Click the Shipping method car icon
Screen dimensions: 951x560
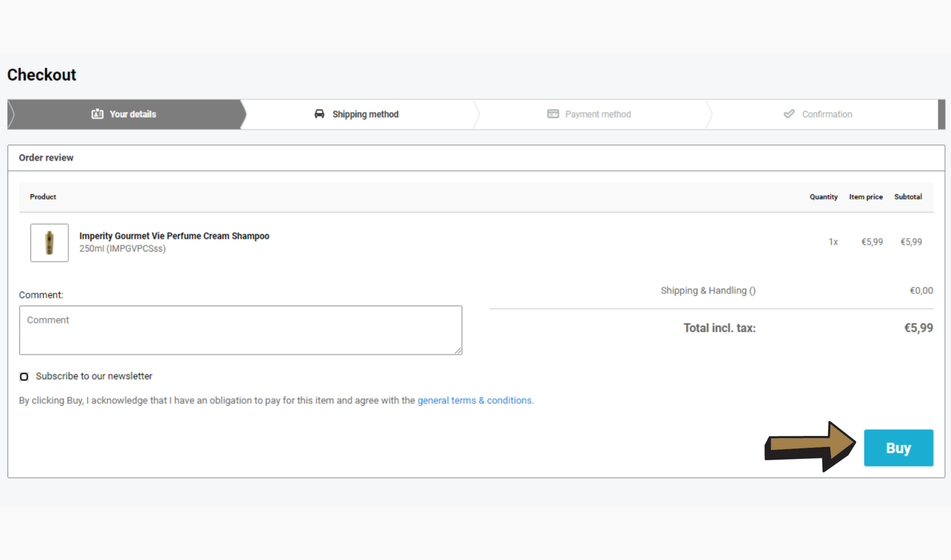click(319, 114)
